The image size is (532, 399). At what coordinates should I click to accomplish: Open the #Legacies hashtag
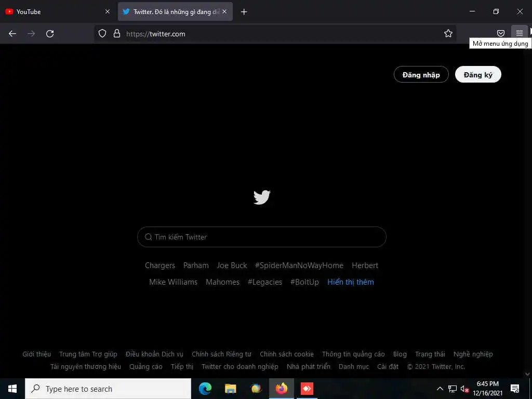click(x=264, y=282)
